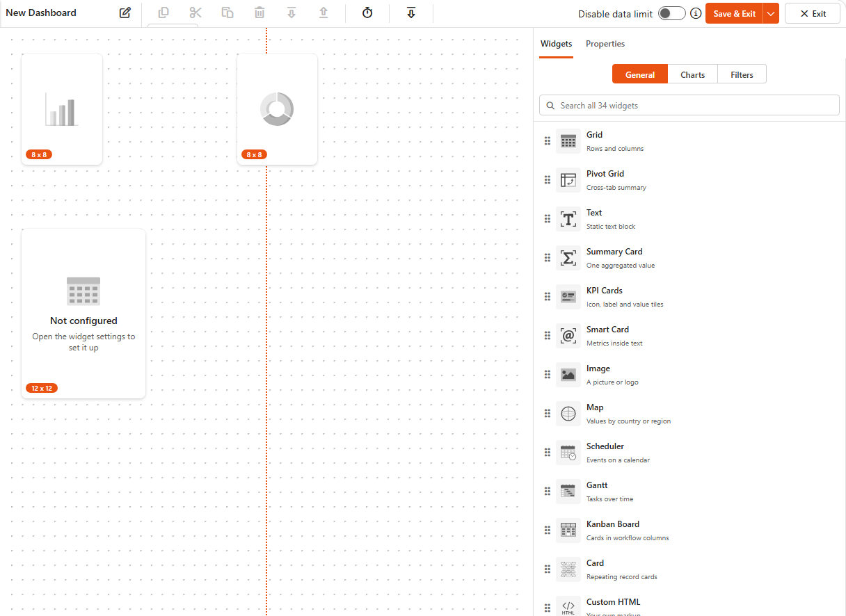Click 'Icon, label and value tiles' description
This screenshot has width=846, height=616.
625,305
